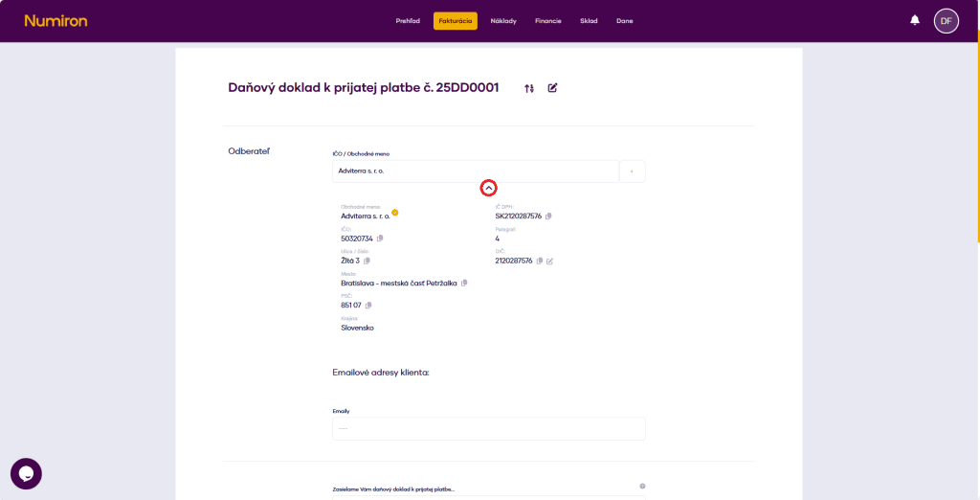This screenshot has width=980, height=500.
Task: Click into the Emaily input field
Action: (x=488, y=428)
